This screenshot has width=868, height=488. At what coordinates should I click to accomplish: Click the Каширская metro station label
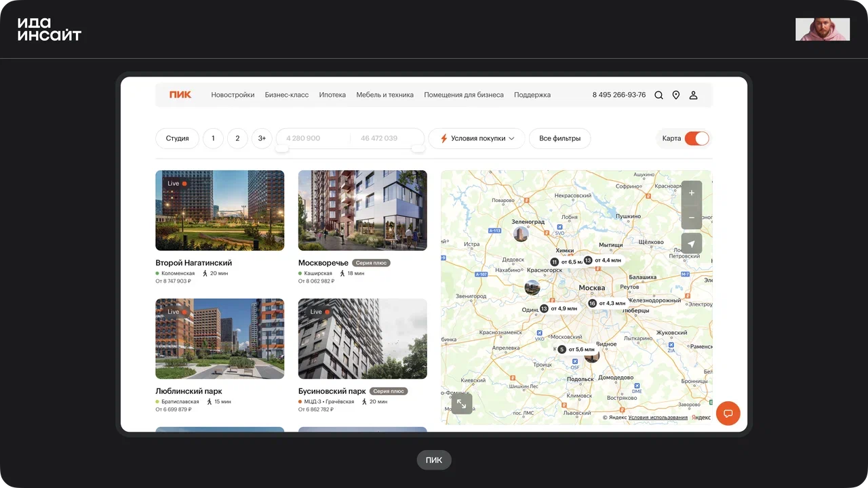[x=318, y=273]
